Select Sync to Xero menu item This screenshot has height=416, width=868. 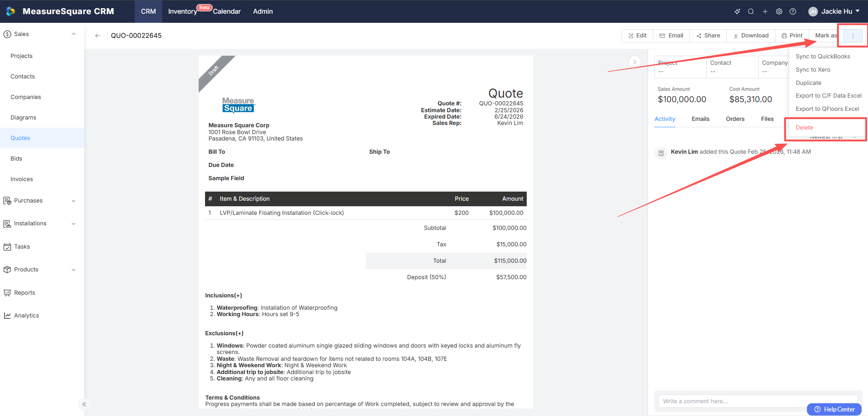813,70
